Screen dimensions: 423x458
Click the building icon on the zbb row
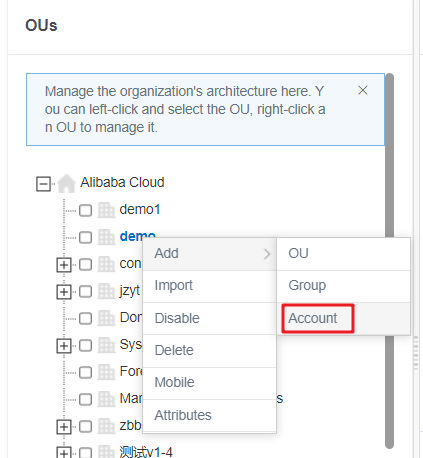tap(106, 426)
